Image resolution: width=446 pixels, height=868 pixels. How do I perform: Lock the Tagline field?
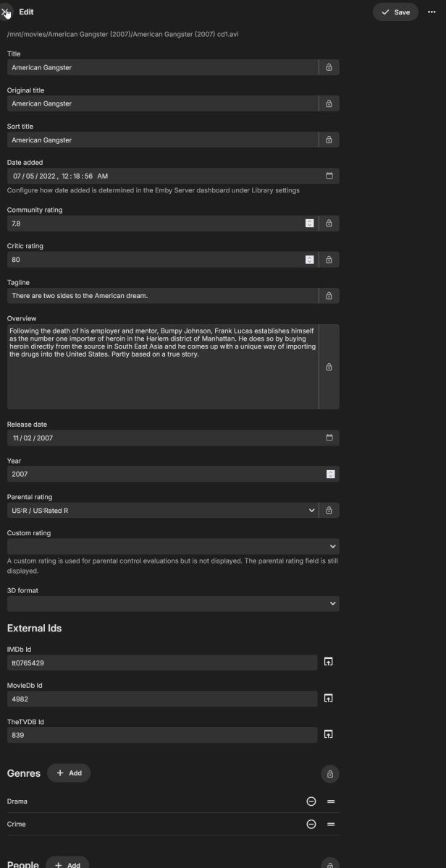point(329,295)
